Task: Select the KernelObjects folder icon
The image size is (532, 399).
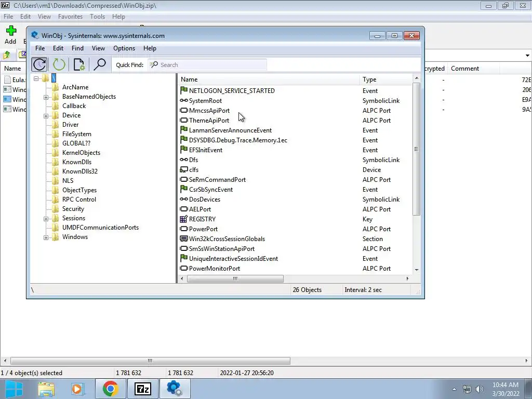Action: point(56,153)
